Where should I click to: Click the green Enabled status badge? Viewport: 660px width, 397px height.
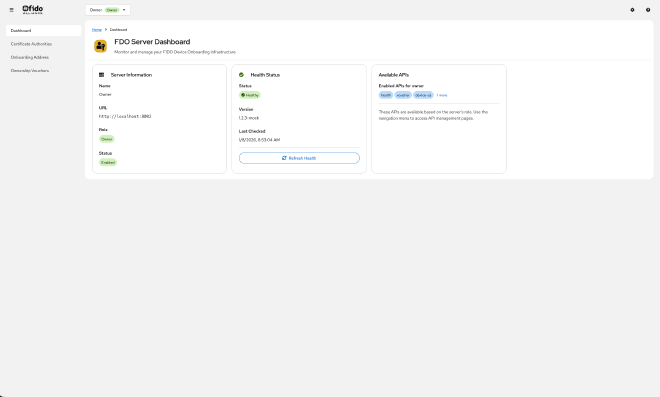[x=108, y=163]
